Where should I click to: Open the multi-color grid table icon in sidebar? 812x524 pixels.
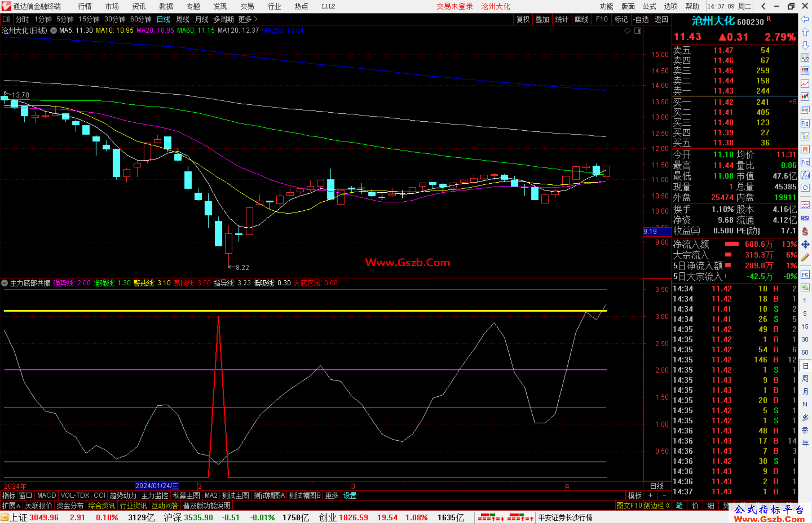(x=805, y=71)
